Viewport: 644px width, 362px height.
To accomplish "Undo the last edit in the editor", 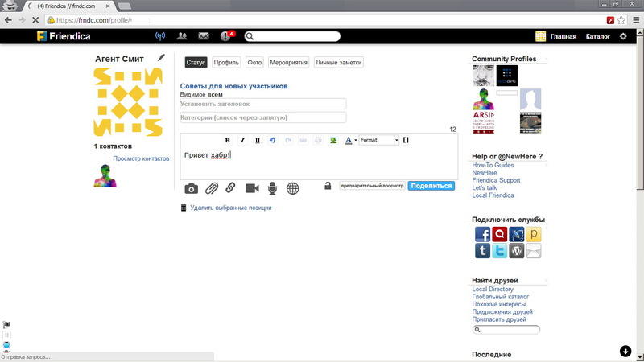I will pyautogui.click(x=272, y=140).
